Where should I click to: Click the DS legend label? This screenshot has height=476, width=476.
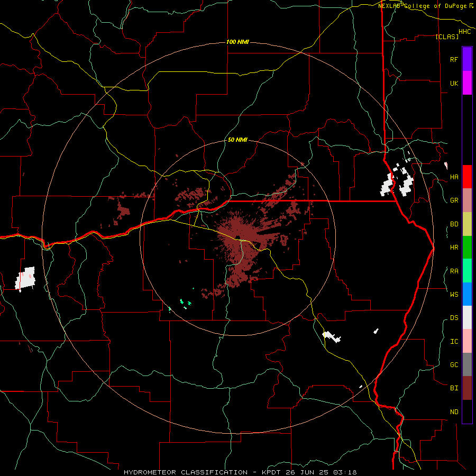click(x=454, y=318)
